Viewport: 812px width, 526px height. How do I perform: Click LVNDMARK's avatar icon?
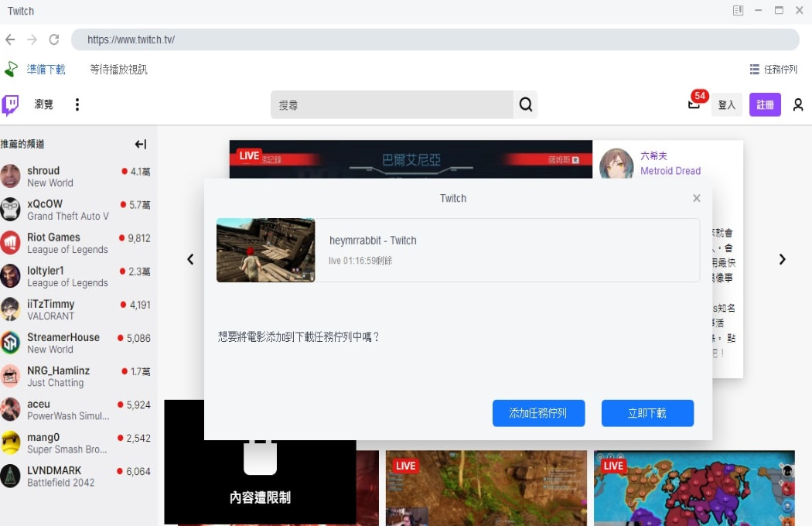(10, 476)
